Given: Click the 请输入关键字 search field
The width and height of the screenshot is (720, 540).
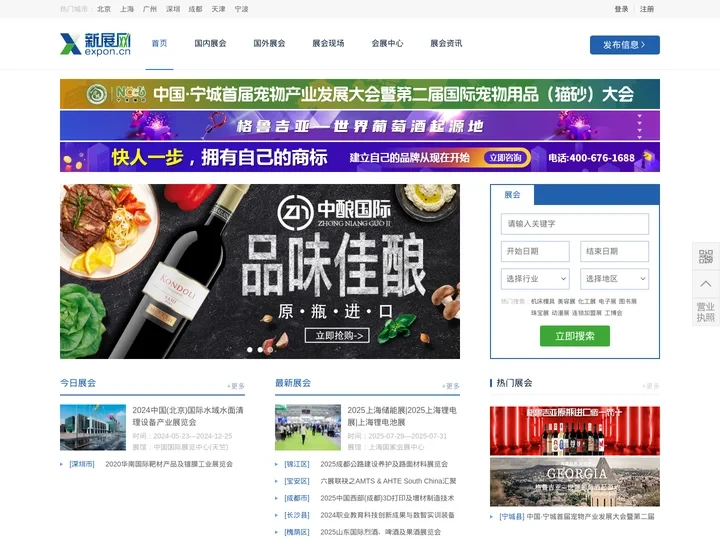Looking at the screenshot, I should tap(574, 224).
